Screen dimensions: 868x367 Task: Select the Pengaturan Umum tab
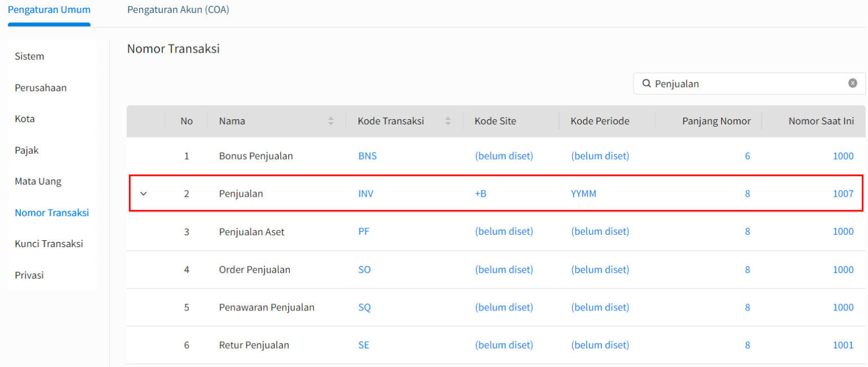tap(49, 10)
